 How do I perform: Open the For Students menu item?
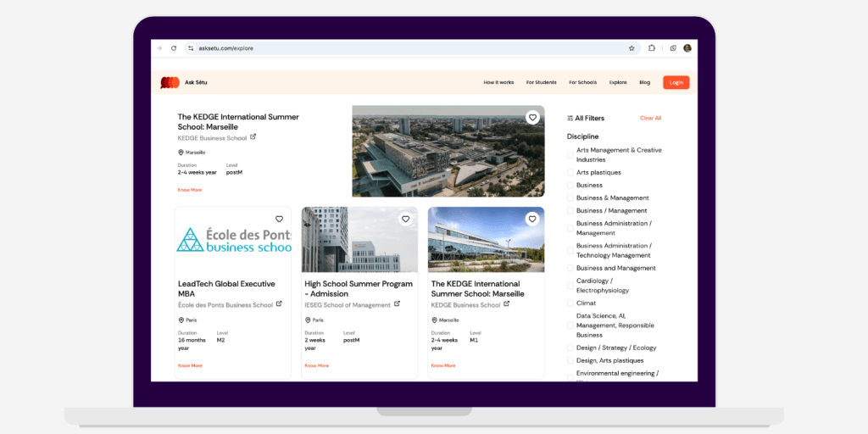(x=541, y=82)
